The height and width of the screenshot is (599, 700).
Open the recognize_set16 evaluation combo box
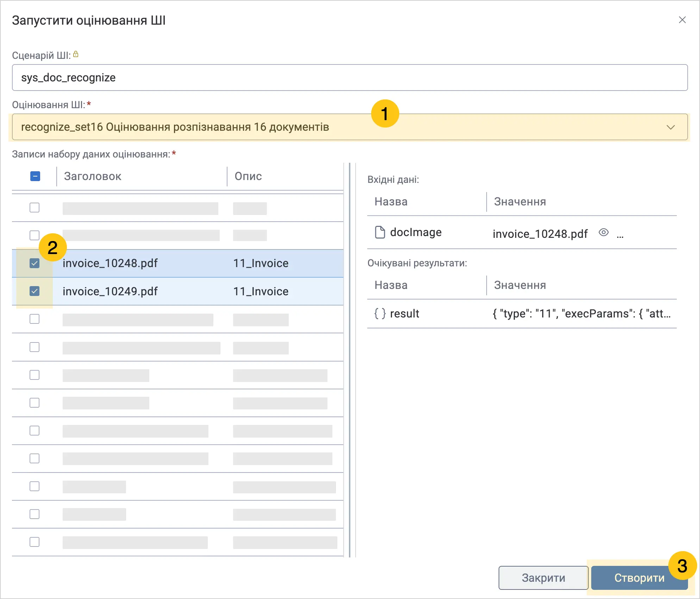click(x=350, y=127)
